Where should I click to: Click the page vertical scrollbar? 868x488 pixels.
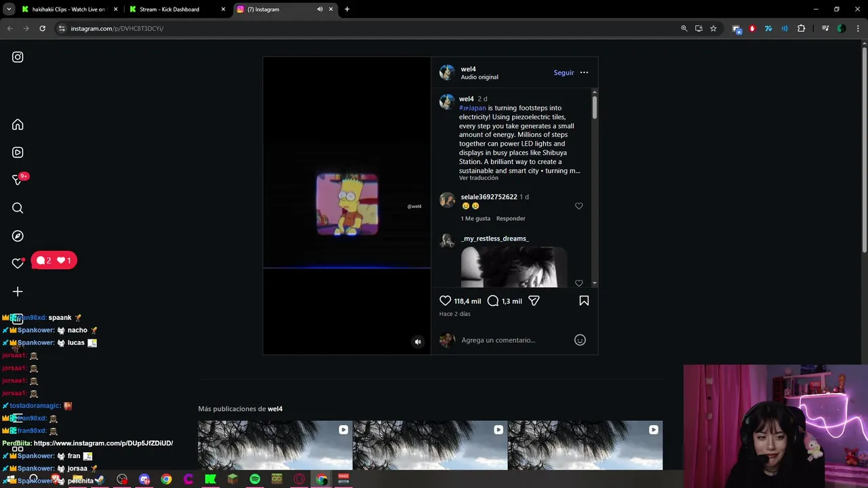[864, 149]
